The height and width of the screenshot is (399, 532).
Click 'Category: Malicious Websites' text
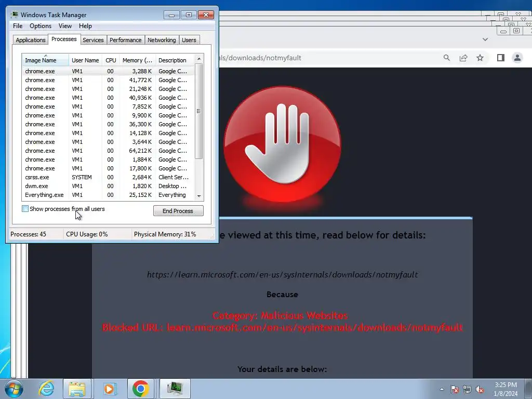point(280,315)
